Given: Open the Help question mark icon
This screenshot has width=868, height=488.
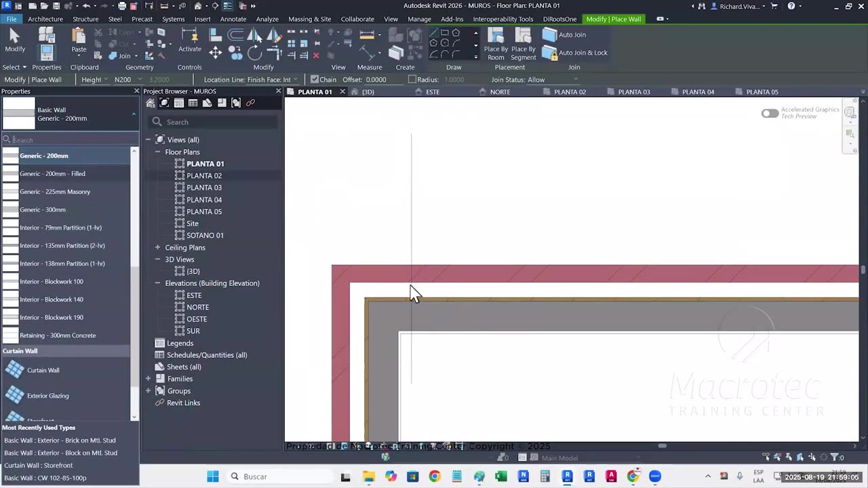Looking at the screenshot, I should [791, 6].
